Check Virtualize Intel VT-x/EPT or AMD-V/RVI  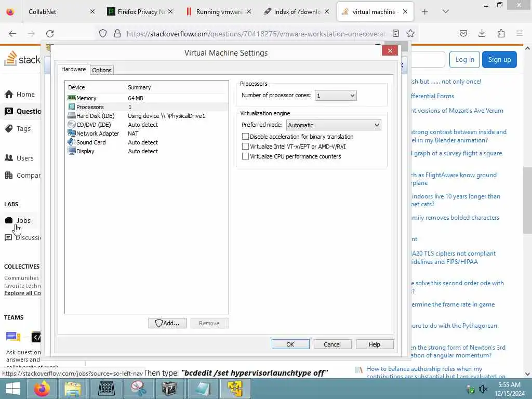coord(245,146)
